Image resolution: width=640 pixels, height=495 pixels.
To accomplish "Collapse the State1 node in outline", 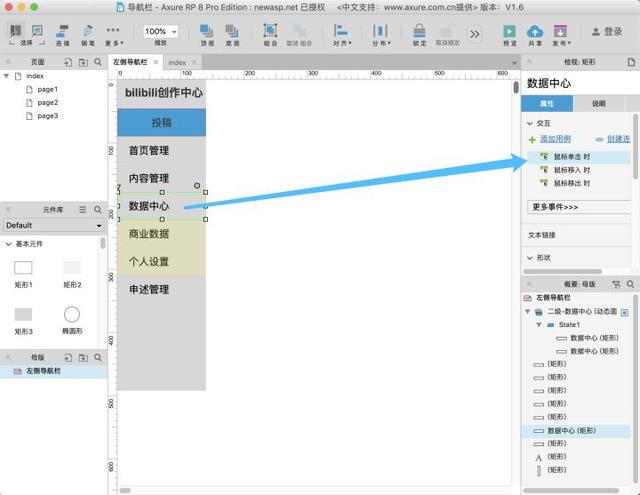I will click(x=539, y=325).
